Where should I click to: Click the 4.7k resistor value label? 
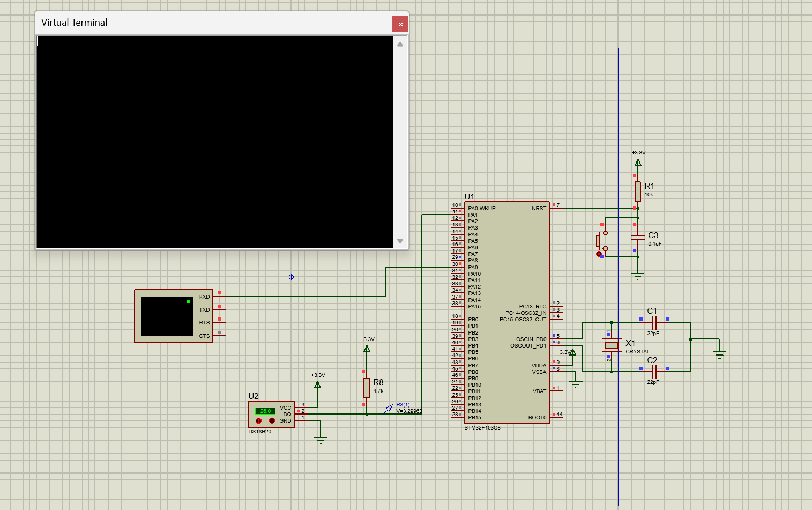378,391
